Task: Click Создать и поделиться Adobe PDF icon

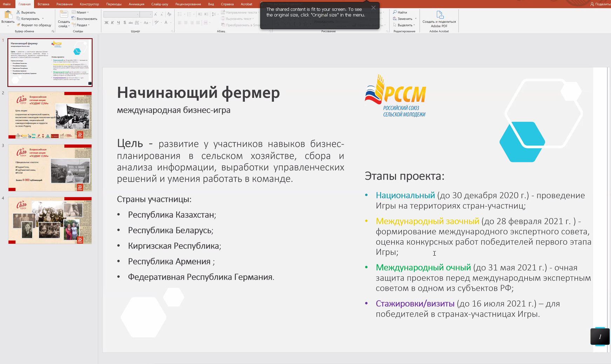Action: [439, 15]
